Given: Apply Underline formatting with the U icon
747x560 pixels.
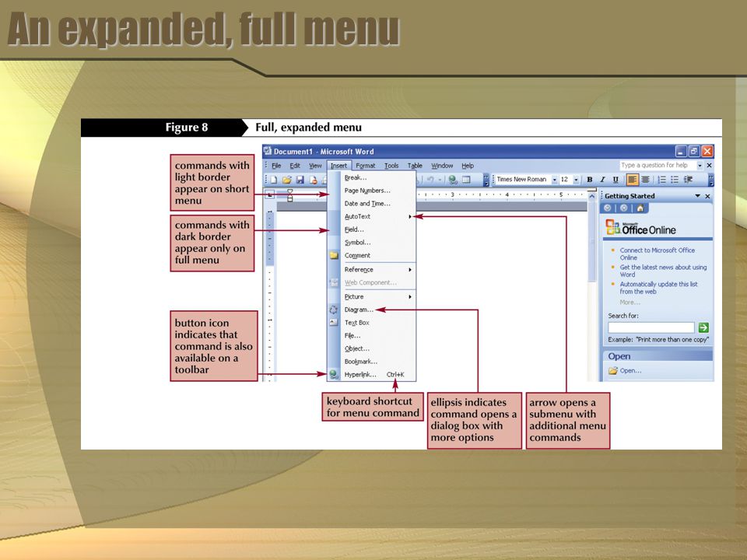Looking at the screenshot, I should tap(615, 180).
